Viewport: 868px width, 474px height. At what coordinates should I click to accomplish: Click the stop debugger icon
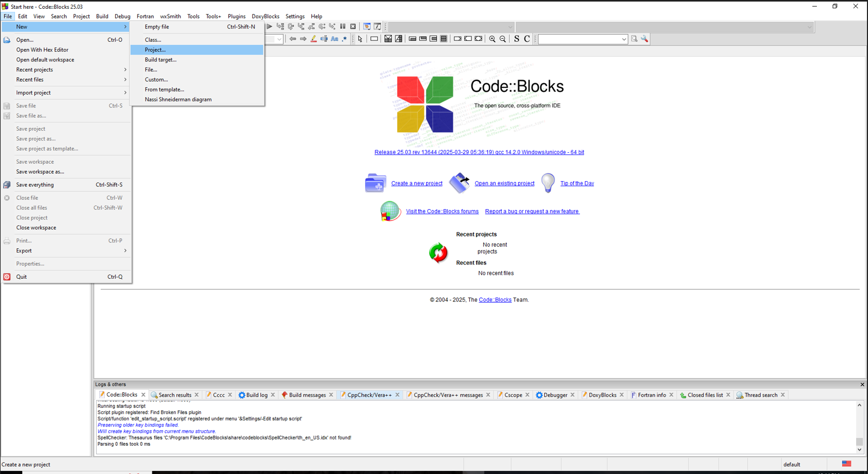[x=353, y=26]
